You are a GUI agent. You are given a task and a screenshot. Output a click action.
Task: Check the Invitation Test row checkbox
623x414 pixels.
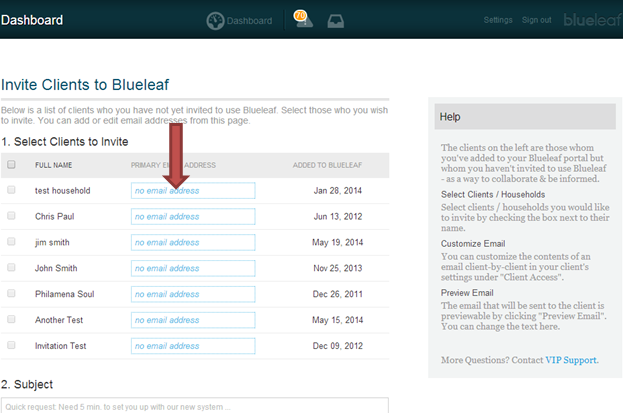11,345
